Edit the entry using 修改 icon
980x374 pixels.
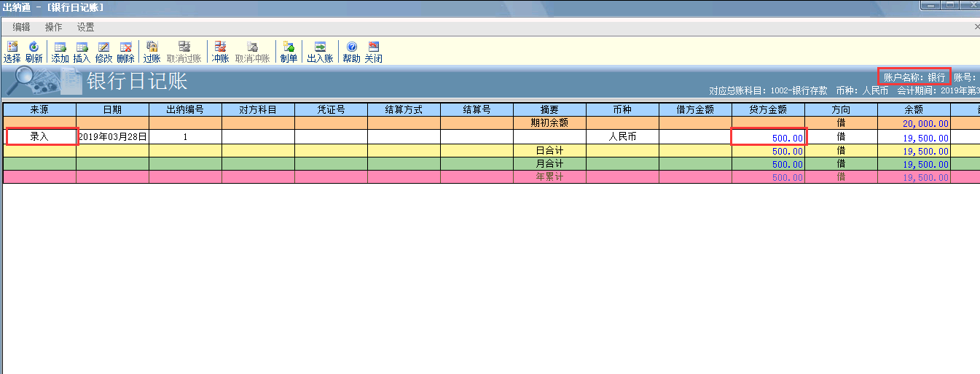pos(103,52)
